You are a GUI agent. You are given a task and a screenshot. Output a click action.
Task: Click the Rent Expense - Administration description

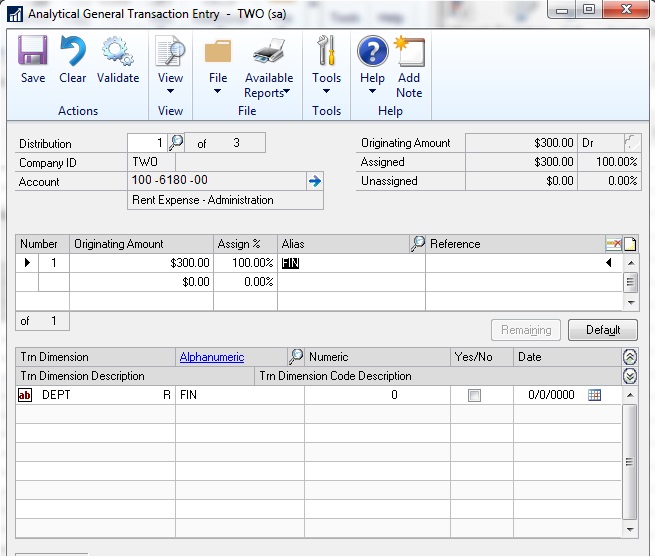coord(225,200)
